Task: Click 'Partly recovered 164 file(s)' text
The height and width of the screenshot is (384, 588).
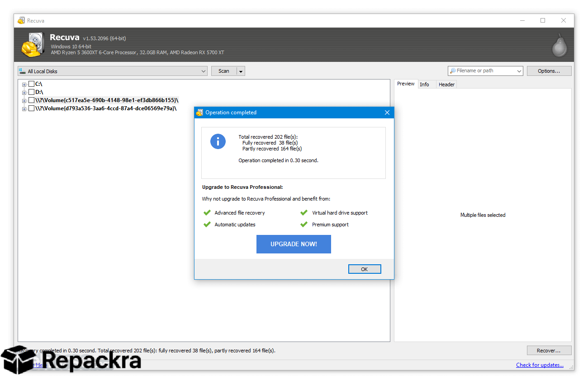Action: point(272,149)
